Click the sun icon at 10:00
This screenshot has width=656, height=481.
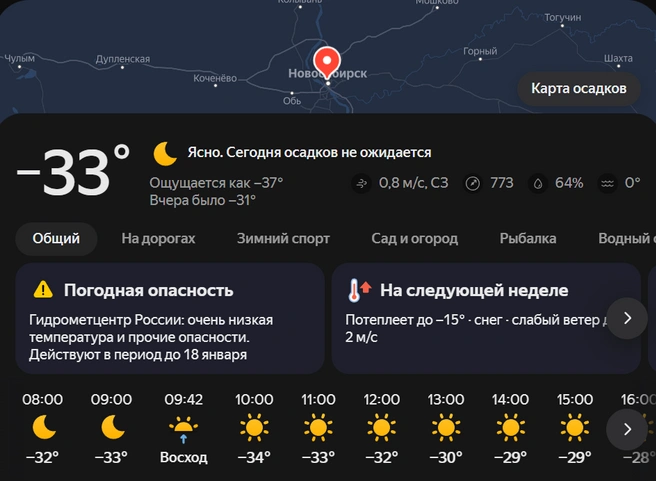254,427
